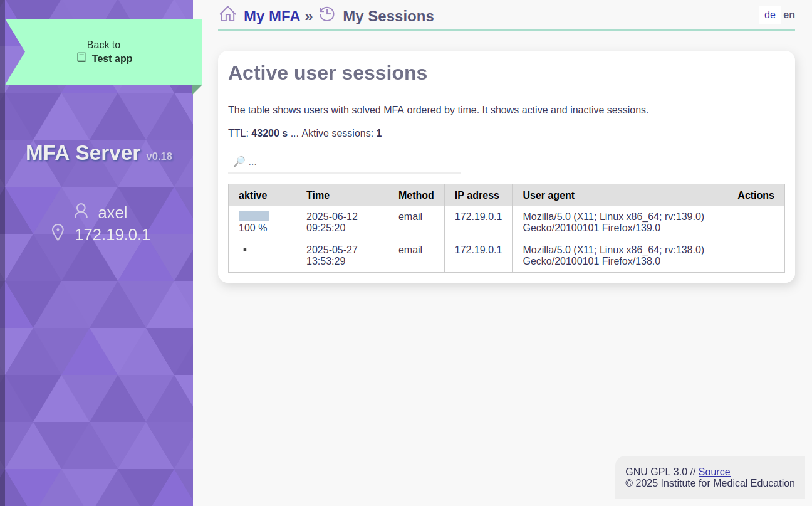The width and height of the screenshot is (812, 506).
Task: Click email method in the 2025-05-27 row
Action: (410, 250)
